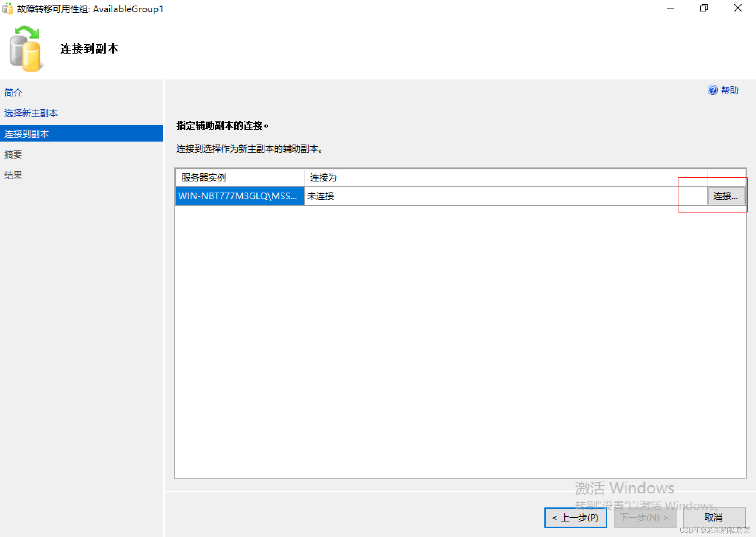Viewport: 756px width, 537px height.
Task: Click the 连接... button for the replica
Action: [x=726, y=196]
